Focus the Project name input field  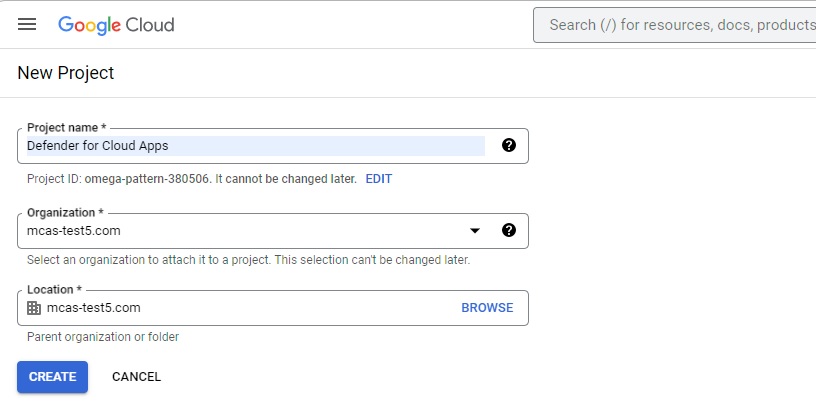tap(250, 146)
